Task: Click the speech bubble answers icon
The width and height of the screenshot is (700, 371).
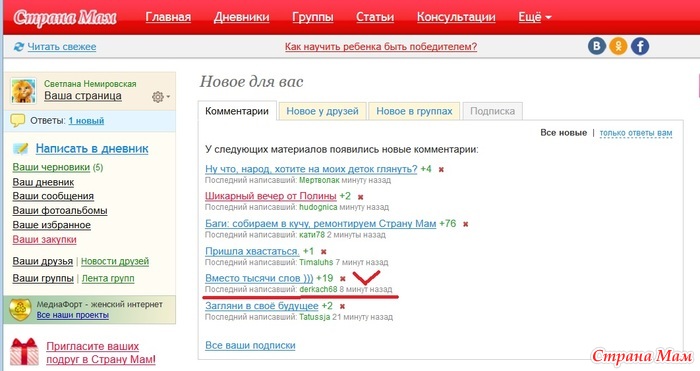Action: point(17,121)
